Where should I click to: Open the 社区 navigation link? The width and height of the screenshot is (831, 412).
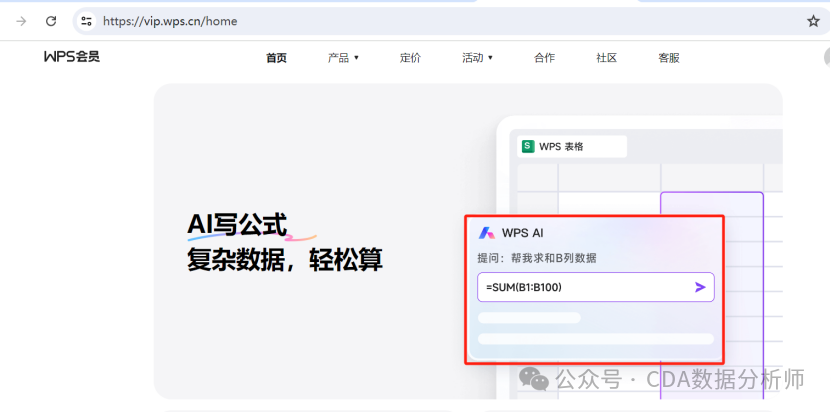pyautogui.click(x=607, y=58)
